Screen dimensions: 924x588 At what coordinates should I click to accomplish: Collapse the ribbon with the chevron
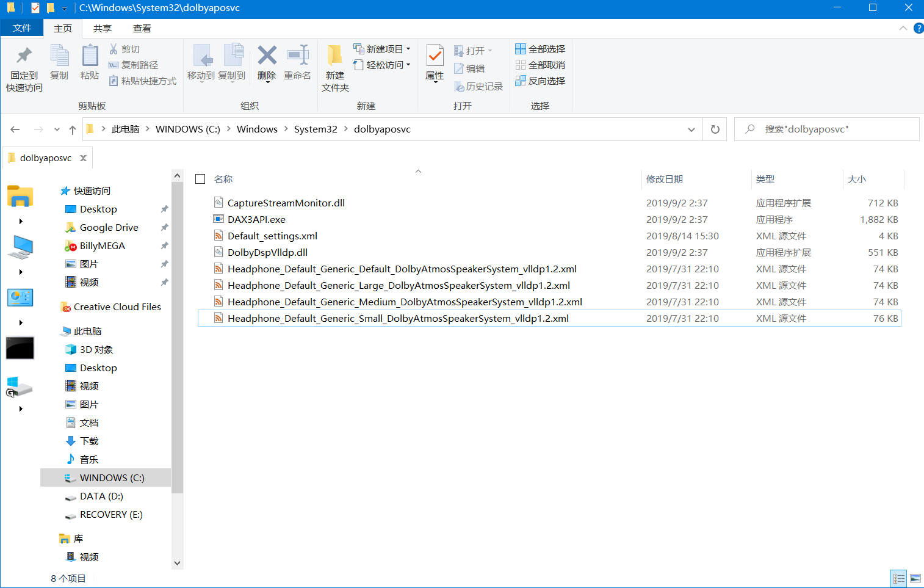903,28
